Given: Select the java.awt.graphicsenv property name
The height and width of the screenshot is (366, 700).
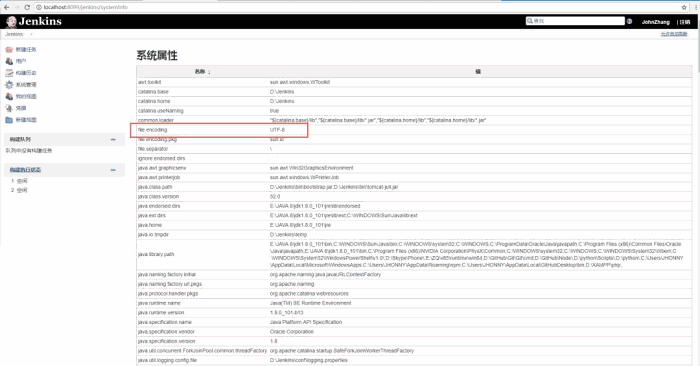Looking at the screenshot, I should point(162,168).
